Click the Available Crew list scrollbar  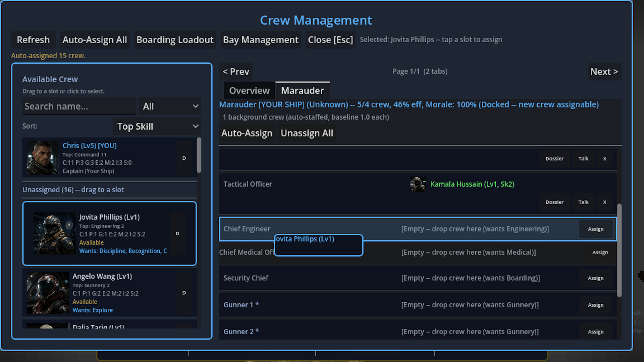(199, 155)
